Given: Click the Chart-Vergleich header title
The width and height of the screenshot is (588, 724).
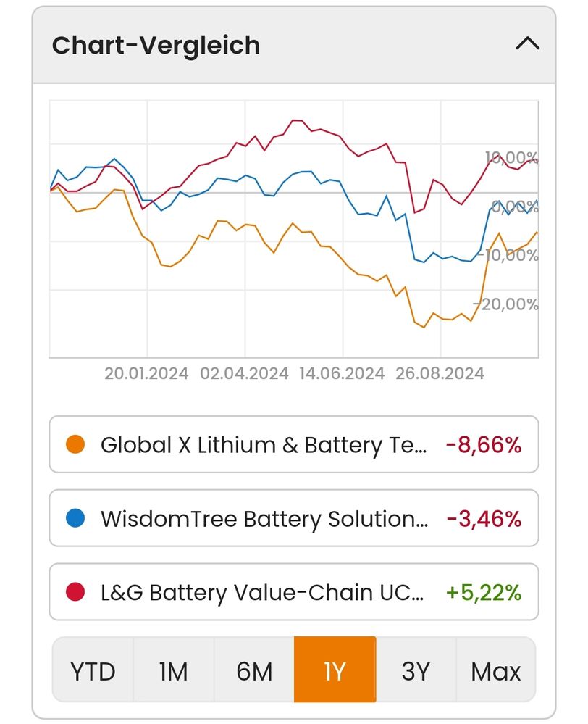Looking at the screenshot, I should tap(156, 45).
